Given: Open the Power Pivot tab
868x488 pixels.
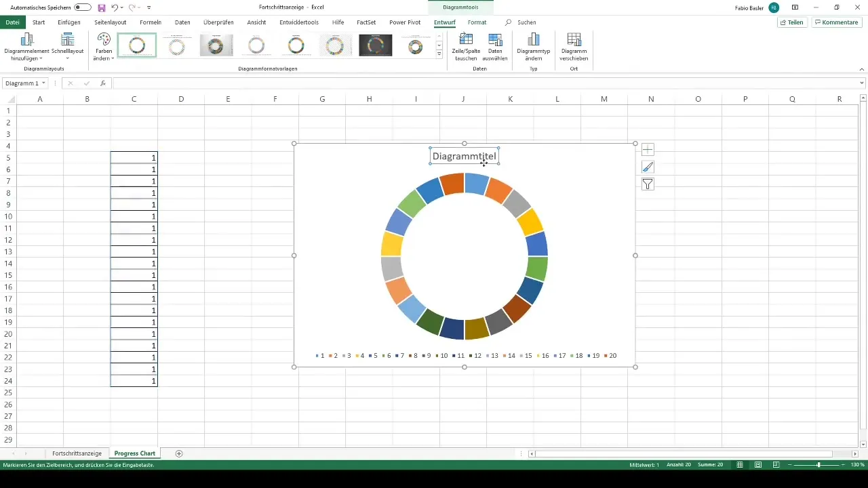Looking at the screenshot, I should click(x=405, y=22).
